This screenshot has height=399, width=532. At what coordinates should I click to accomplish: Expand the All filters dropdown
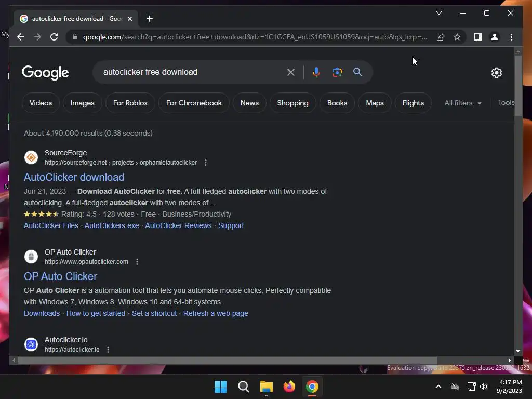tap(463, 103)
